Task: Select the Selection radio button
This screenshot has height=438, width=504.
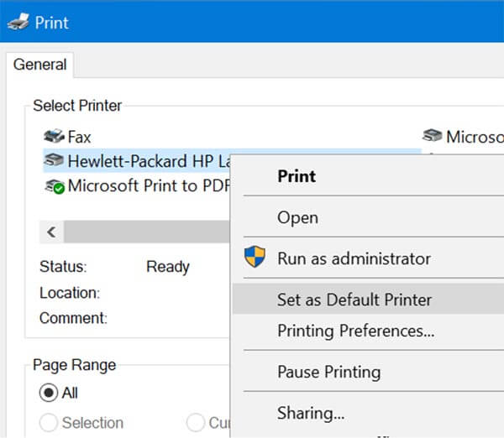Action: pyautogui.click(x=49, y=423)
